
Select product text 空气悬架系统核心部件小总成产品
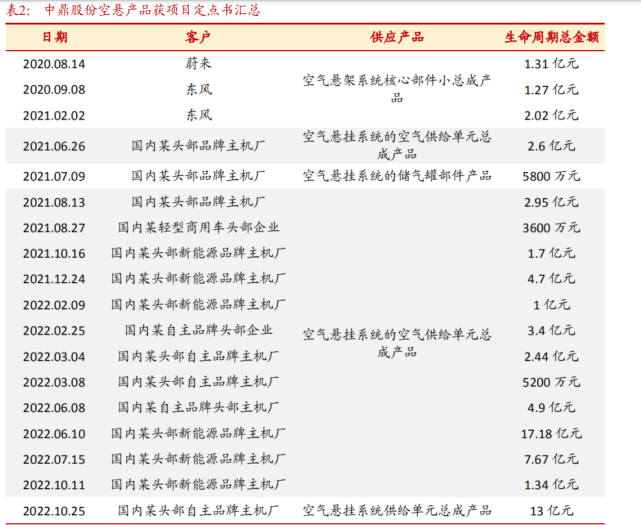coord(397,89)
